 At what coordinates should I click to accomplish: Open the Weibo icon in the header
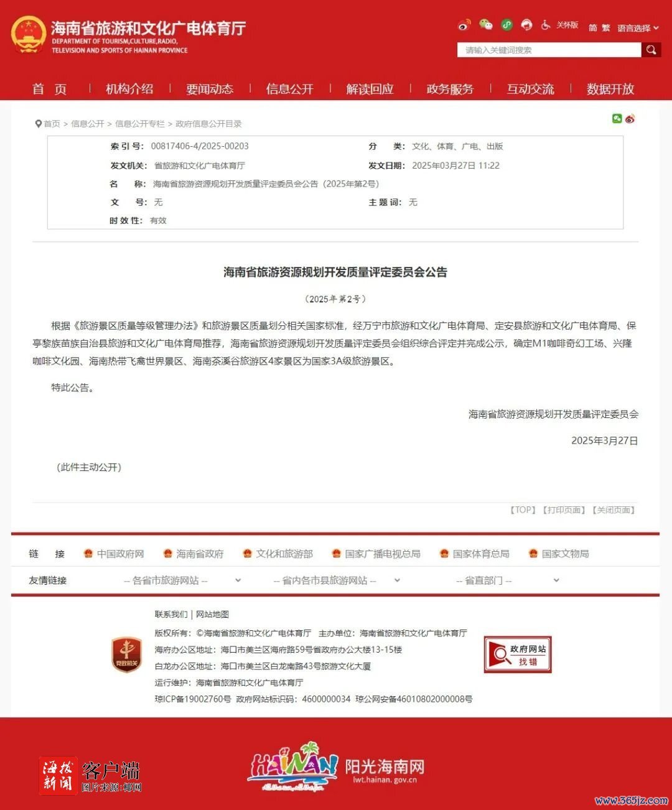(x=464, y=25)
